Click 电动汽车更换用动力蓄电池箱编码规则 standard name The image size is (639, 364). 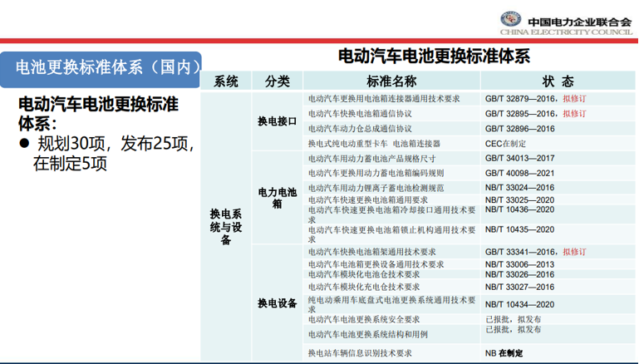point(376,173)
